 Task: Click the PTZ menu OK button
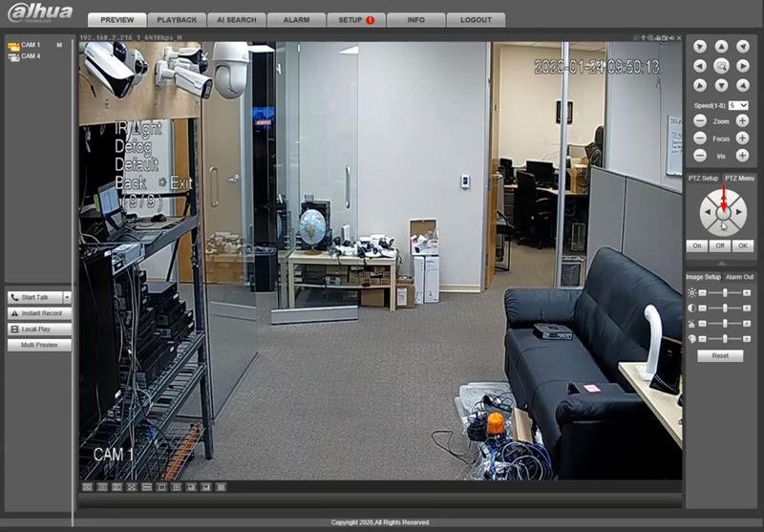(743, 246)
